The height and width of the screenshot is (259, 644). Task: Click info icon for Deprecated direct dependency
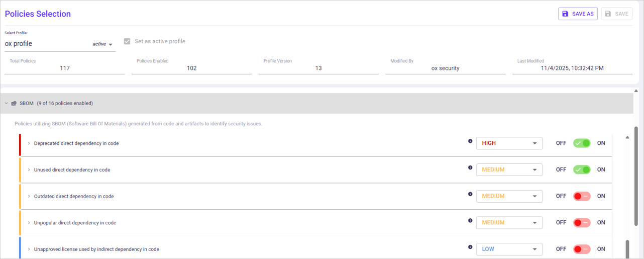(470, 141)
